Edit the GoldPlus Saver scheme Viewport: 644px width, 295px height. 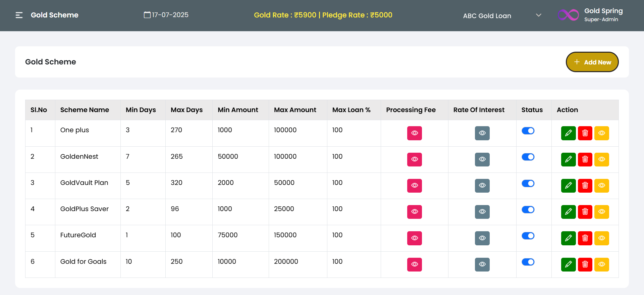[569, 212]
